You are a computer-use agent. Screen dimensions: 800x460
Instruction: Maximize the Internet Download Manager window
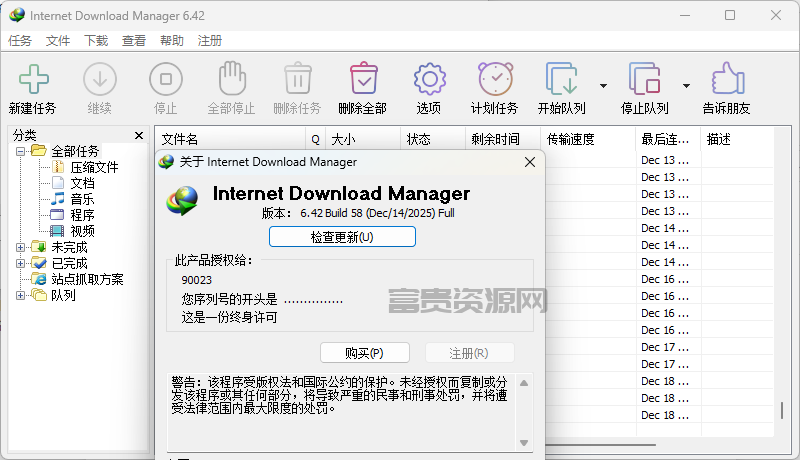(x=730, y=15)
